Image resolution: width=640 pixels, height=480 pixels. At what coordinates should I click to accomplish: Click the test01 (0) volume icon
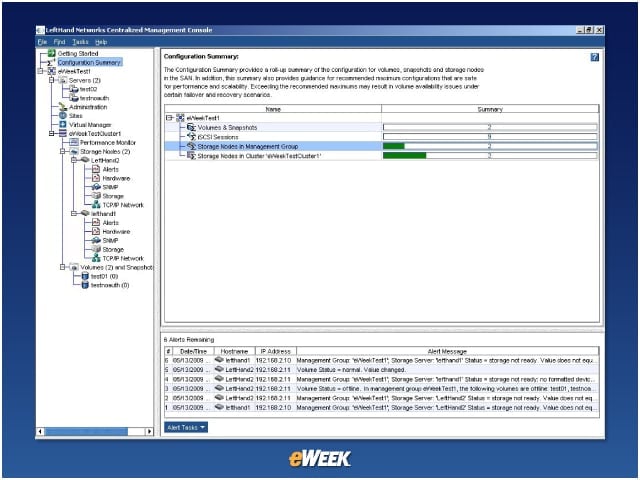[x=85, y=276]
